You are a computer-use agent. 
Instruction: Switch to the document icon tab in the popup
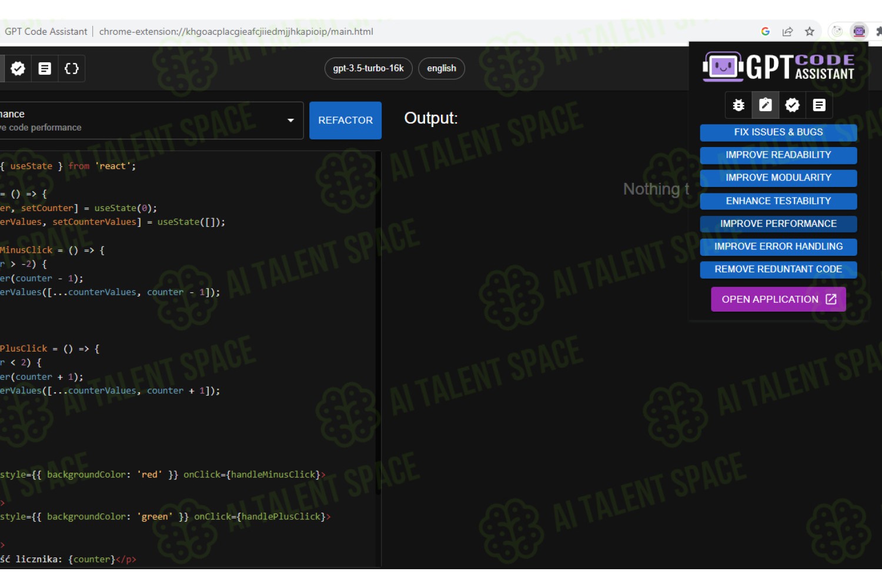pyautogui.click(x=819, y=105)
